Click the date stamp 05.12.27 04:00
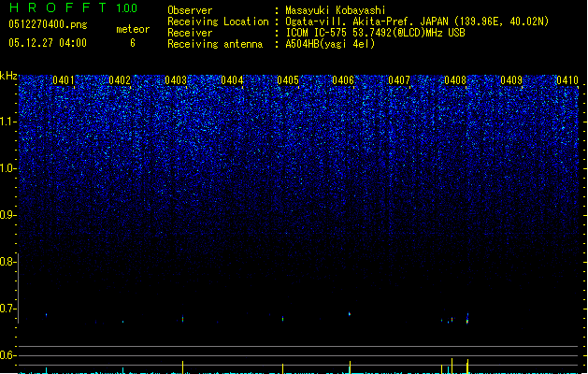This screenshot has height=374, width=588. (48, 43)
